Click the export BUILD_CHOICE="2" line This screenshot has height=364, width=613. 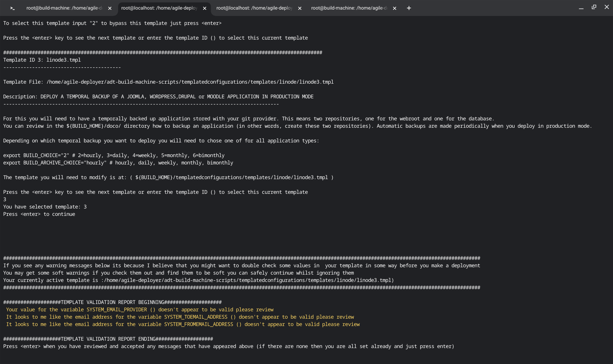pyautogui.click(x=114, y=155)
